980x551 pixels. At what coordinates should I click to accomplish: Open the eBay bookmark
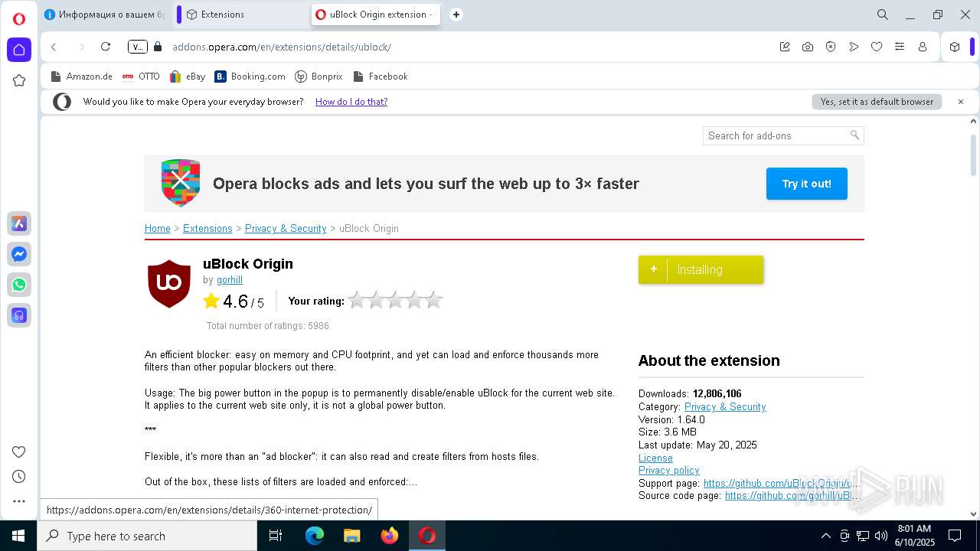pos(188,77)
